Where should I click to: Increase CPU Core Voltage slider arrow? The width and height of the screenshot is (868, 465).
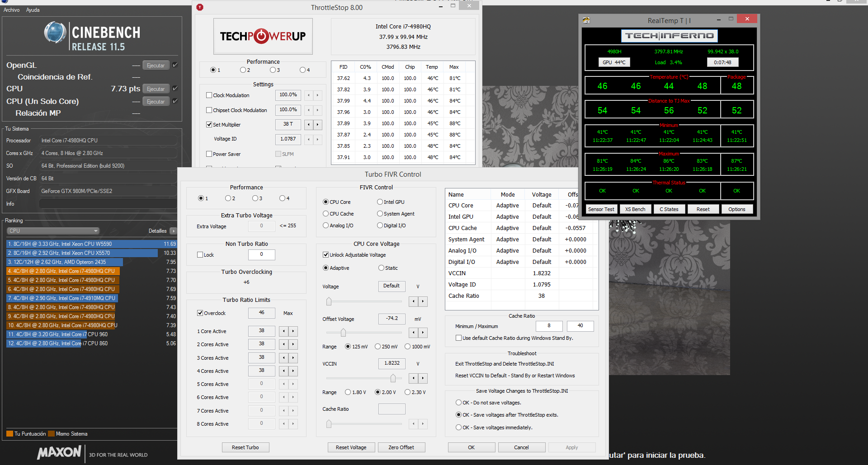[x=423, y=301]
